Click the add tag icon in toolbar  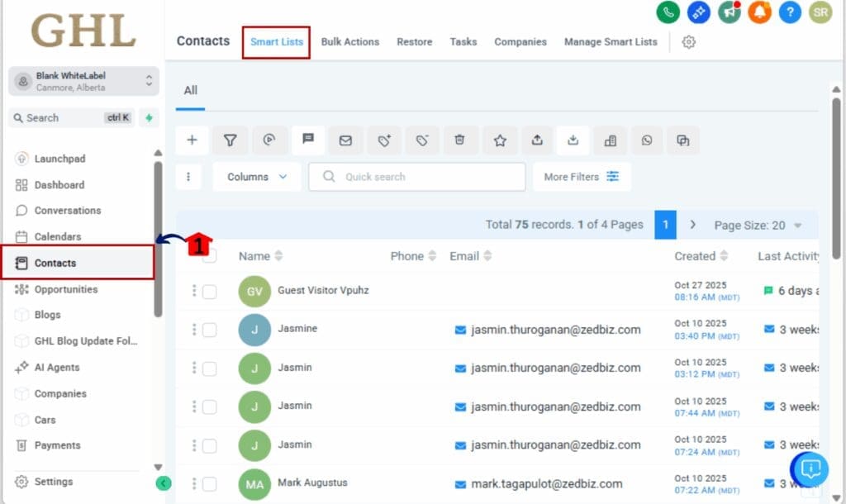pyautogui.click(x=384, y=140)
